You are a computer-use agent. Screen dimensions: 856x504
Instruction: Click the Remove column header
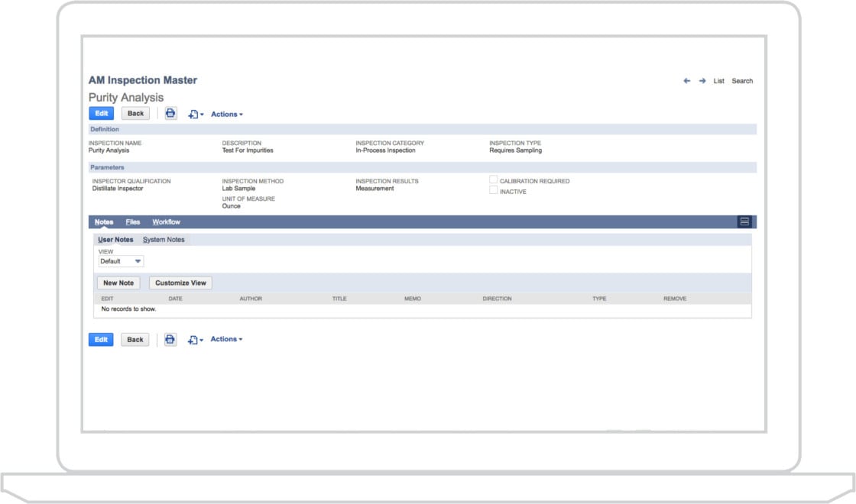pos(676,299)
